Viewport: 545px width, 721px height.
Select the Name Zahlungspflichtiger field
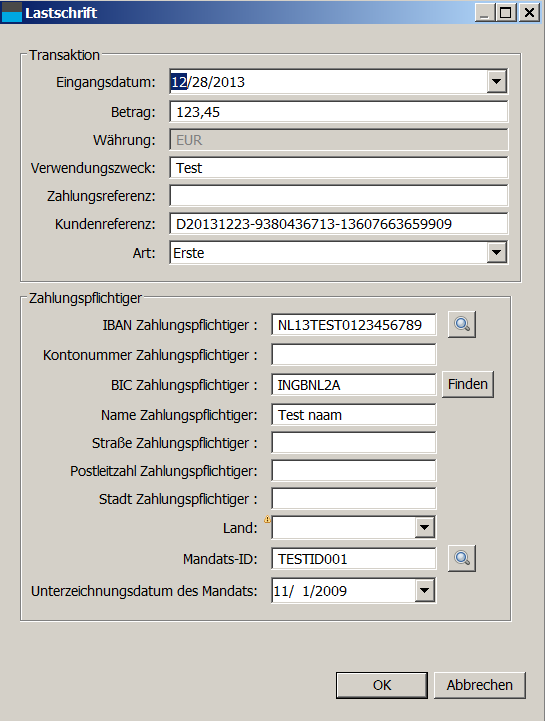click(353, 415)
